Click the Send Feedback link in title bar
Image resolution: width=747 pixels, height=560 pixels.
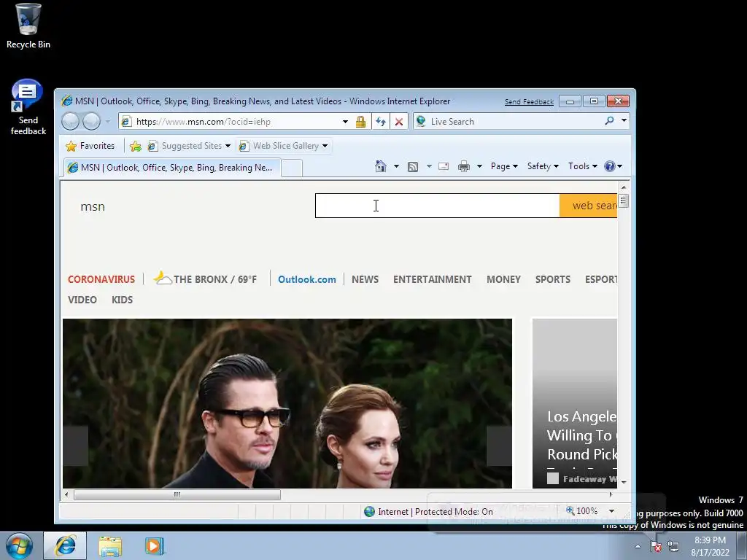coord(529,102)
